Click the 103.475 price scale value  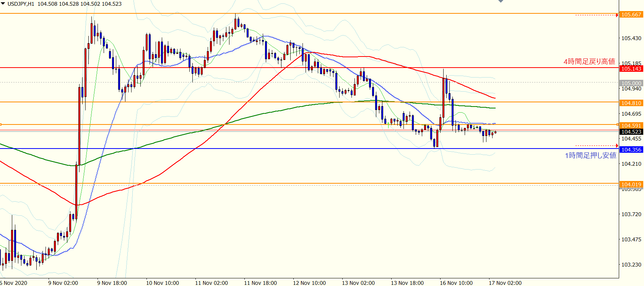click(x=631, y=239)
